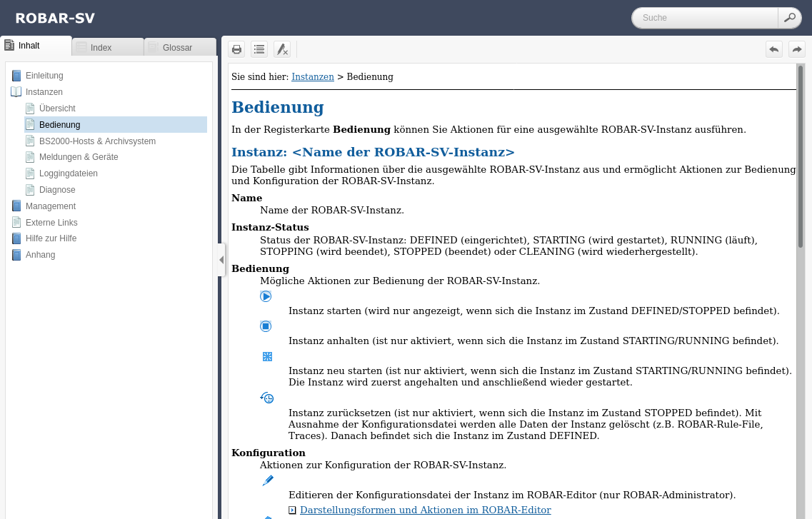
Task: Click the Instanz neu starten icon
Action: point(267,356)
